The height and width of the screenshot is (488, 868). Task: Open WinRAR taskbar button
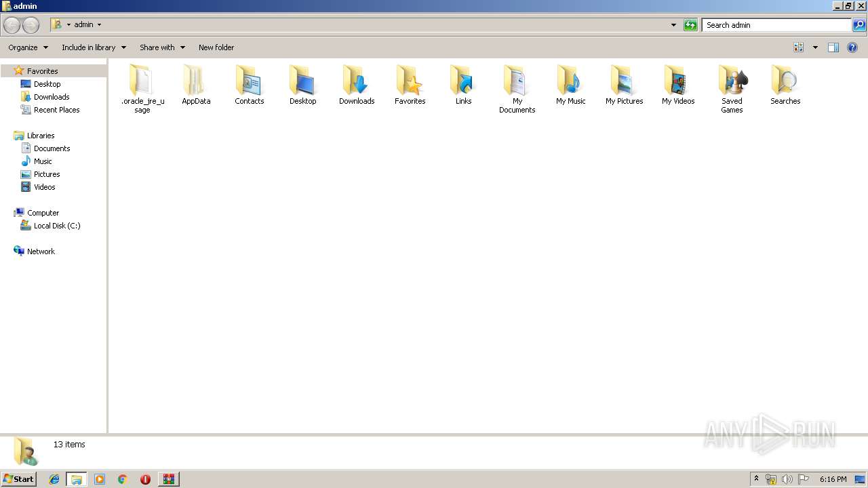tap(168, 479)
